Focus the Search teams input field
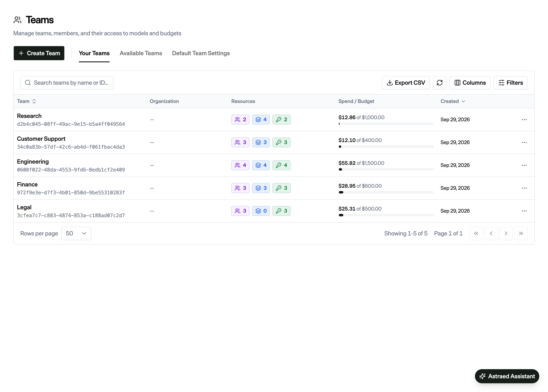The width and height of the screenshot is (548, 392). [67, 83]
